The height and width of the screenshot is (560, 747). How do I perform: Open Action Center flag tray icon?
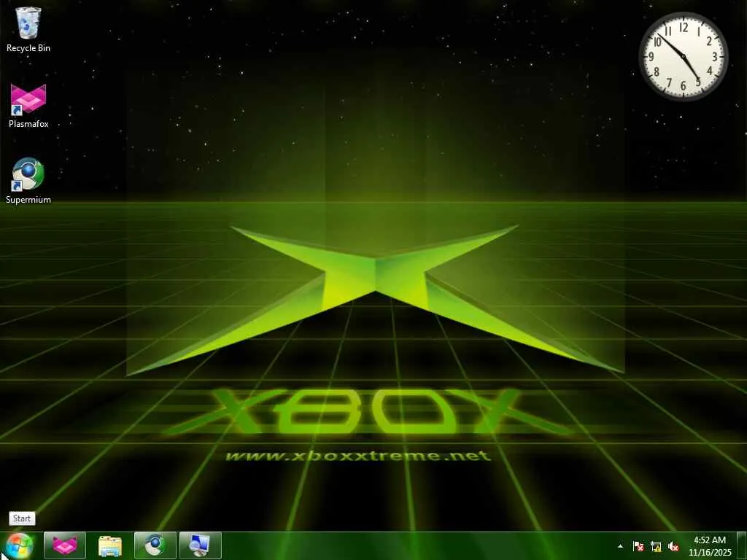[638, 546]
